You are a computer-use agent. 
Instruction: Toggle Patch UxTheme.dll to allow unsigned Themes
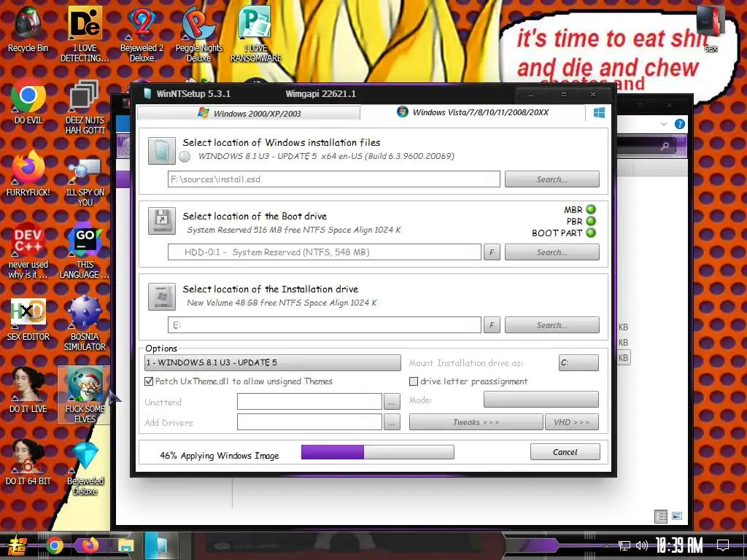click(149, 381)
